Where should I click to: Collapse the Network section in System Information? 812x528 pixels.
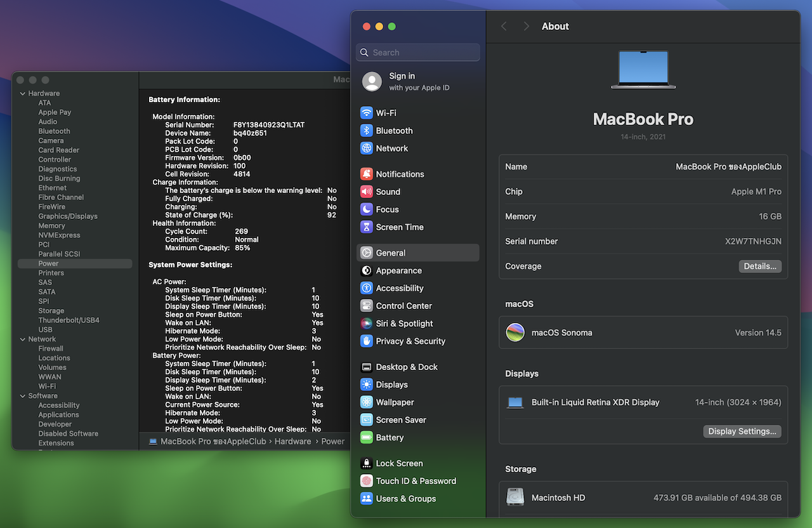pyautogui.click(x=22, y=339)
